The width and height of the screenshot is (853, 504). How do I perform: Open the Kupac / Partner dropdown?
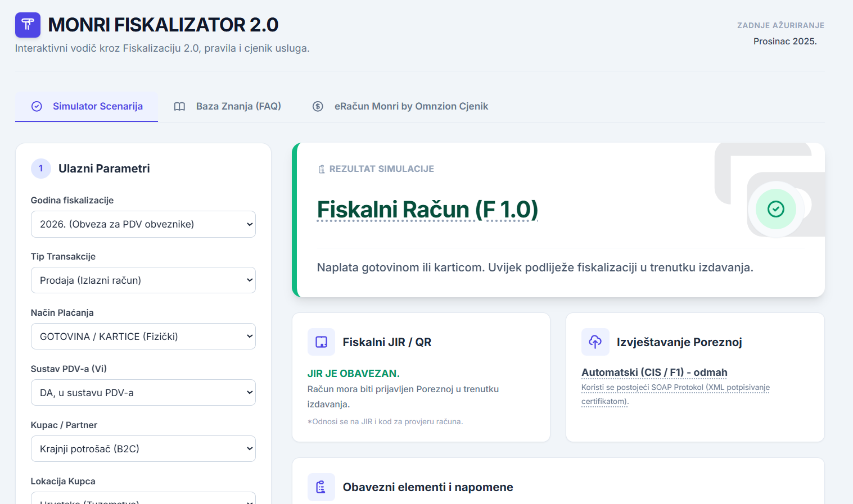(x=143, y=448)
